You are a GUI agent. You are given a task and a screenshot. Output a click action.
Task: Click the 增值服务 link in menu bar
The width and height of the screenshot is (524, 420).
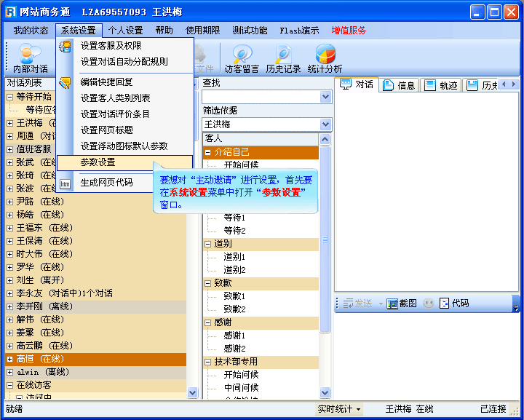pyautogui.click(x=349, y=31)
